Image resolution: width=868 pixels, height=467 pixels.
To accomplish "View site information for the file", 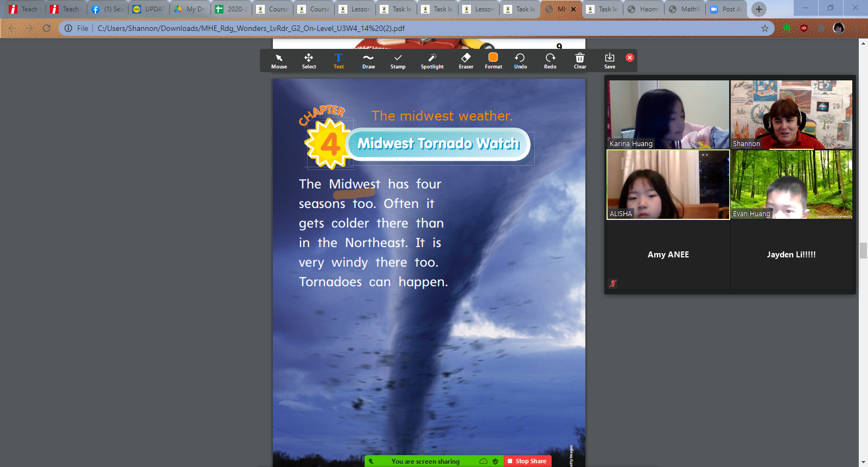I will [x=68, y=28].
